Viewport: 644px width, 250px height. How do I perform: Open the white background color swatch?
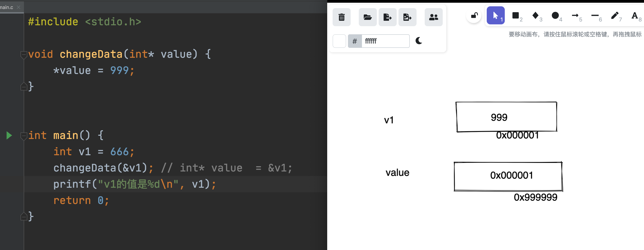pyautogui.click(x=339, y=41)
